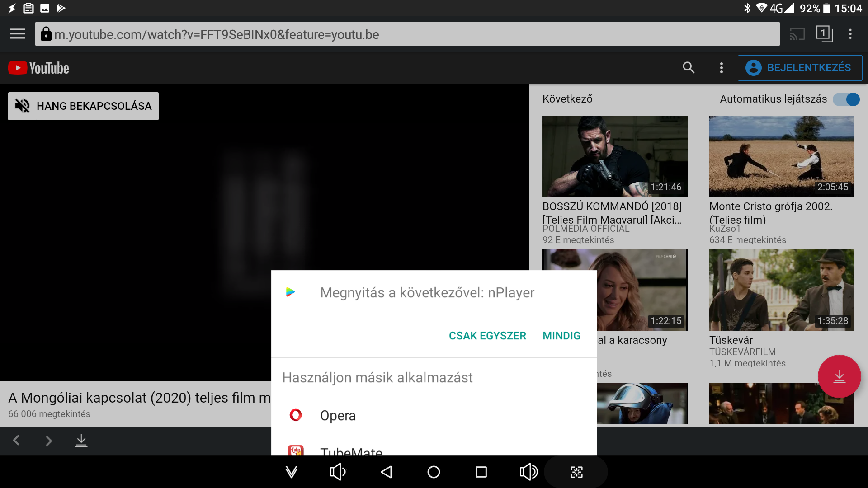This screenshot has width=868, height=488.
Task: Open the browser hamburger menu
Action: [x=18, y=34]
